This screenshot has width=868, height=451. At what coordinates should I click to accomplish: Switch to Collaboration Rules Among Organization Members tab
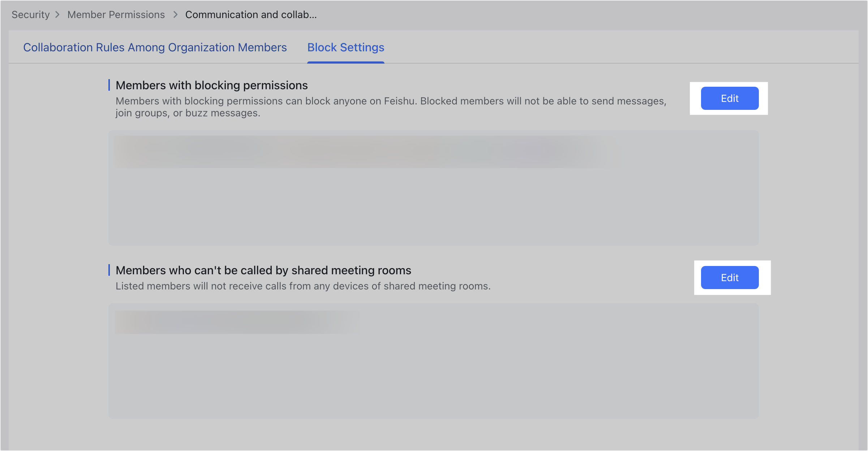[x=155, y=47]
